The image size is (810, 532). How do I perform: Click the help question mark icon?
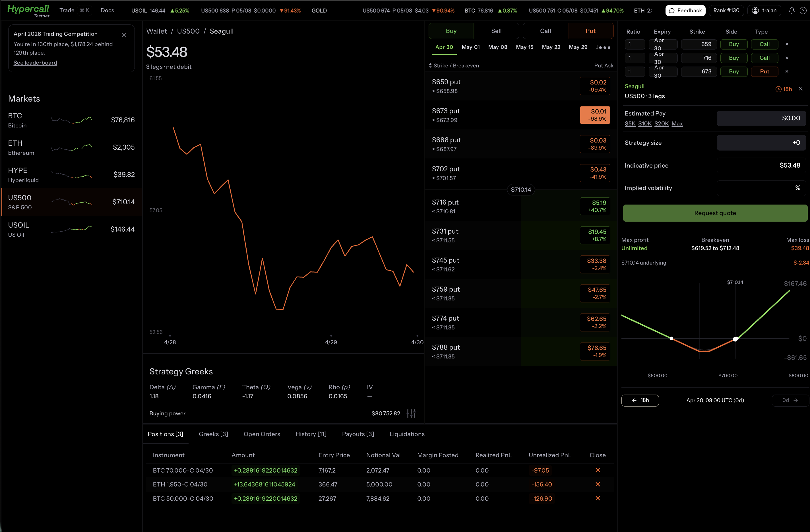(803, 11)
